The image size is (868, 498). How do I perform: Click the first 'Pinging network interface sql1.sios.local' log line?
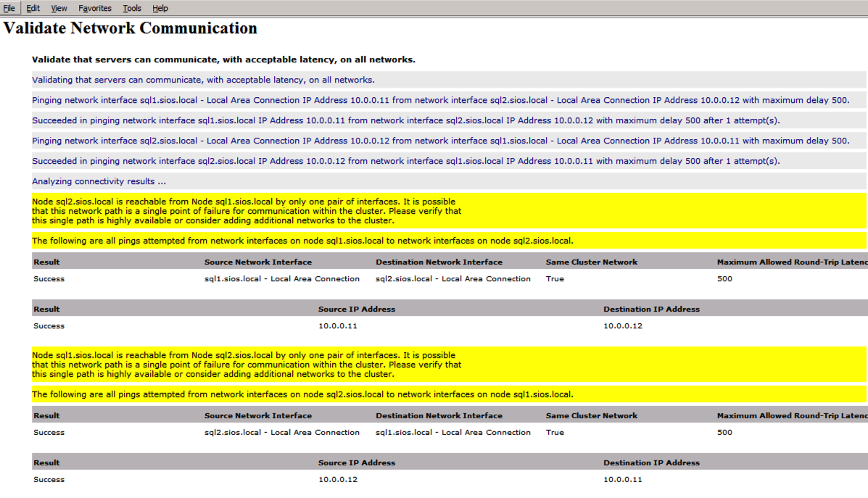(440, 100)
